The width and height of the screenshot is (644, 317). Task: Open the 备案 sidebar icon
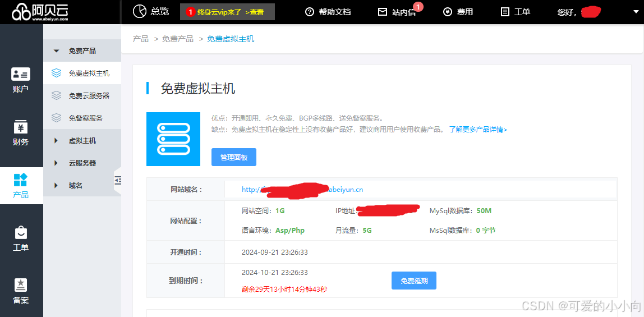tap(21, 284)
